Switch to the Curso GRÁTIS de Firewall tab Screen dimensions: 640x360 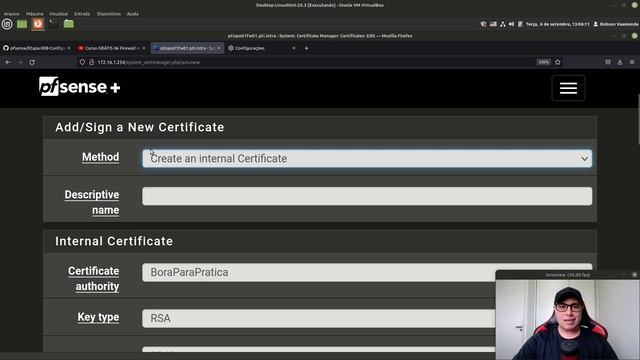coord(110,48)
